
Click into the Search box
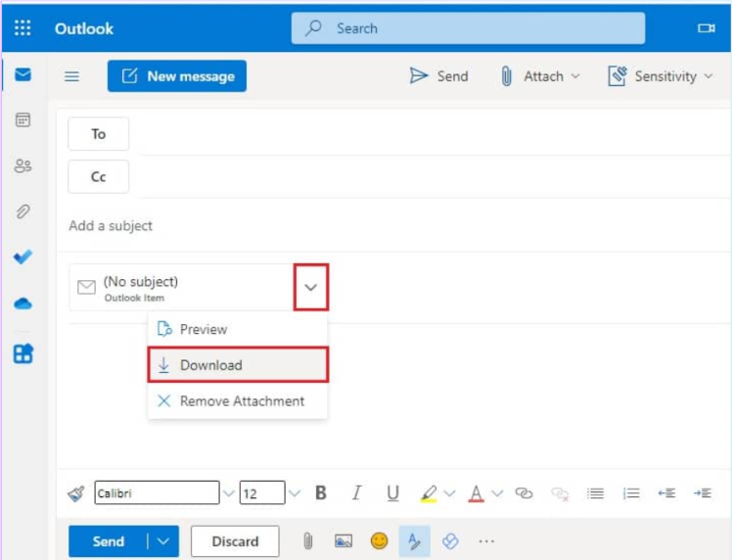pos(468,28)
